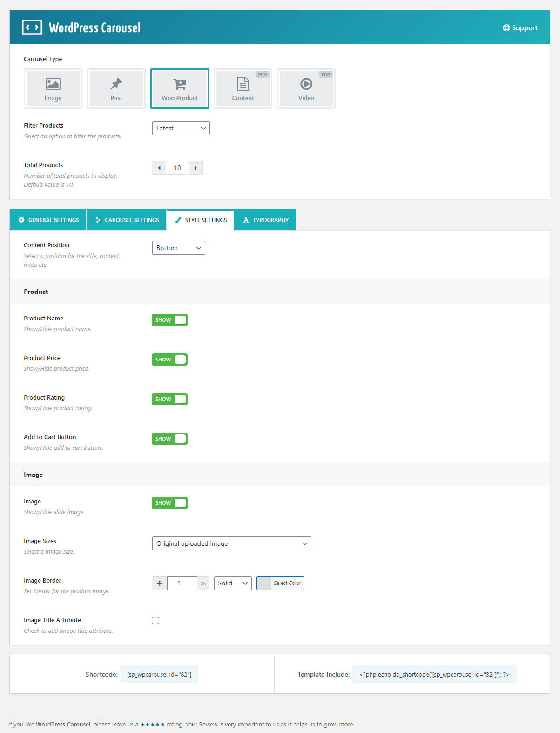The image size is (560, 733).
Task: Click the PRO badge on Video
Action: pyautogui.click(x=326, y=75)
